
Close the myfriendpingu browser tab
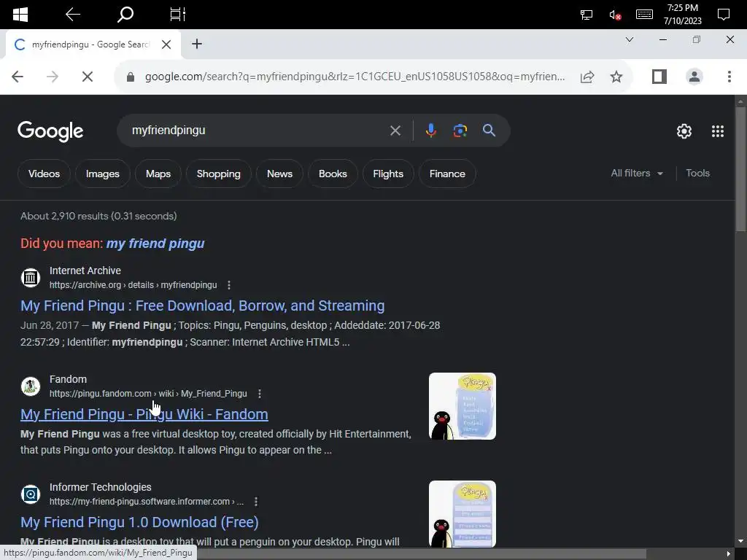click(x=166, y=44)
